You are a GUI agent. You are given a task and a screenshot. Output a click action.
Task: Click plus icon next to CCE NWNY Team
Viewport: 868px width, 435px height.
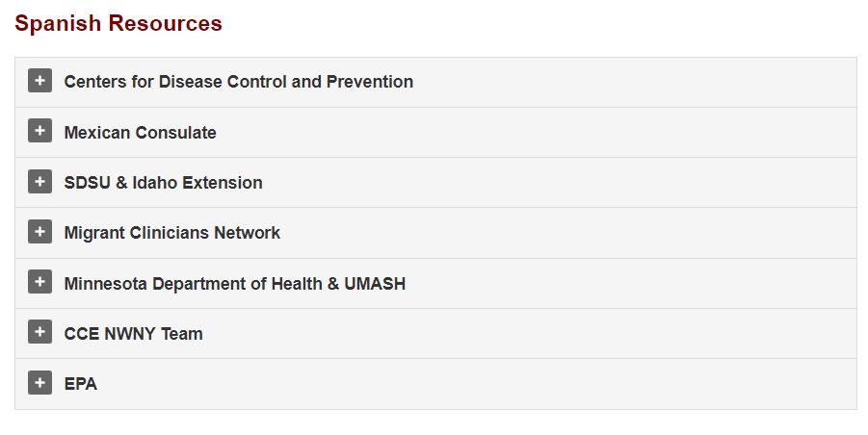coord(39,333)
